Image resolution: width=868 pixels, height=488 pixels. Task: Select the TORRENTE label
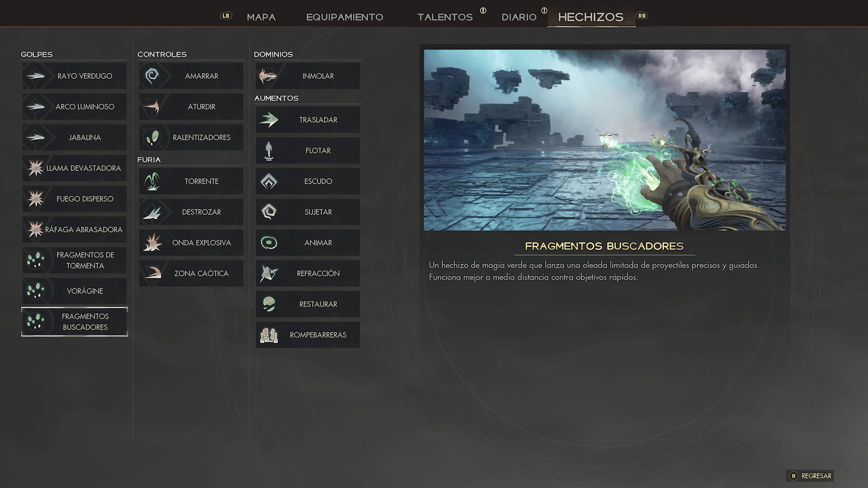pos(201,181)
